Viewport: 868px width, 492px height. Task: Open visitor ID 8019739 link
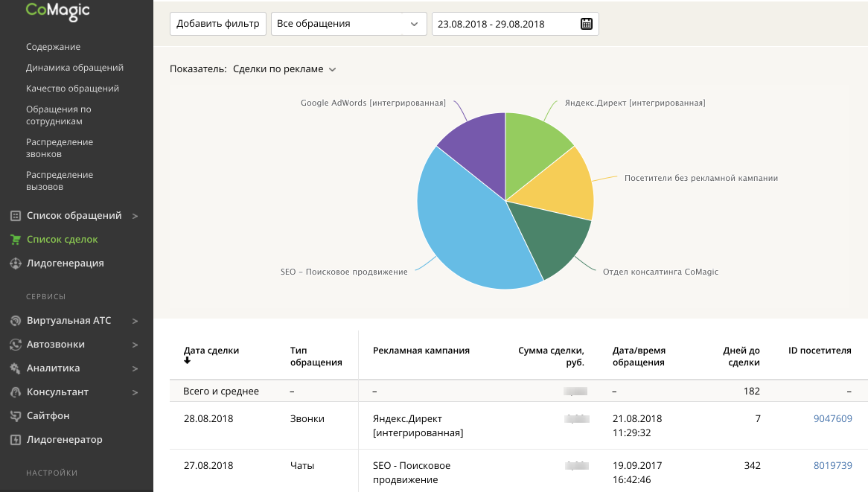point(832,466)
